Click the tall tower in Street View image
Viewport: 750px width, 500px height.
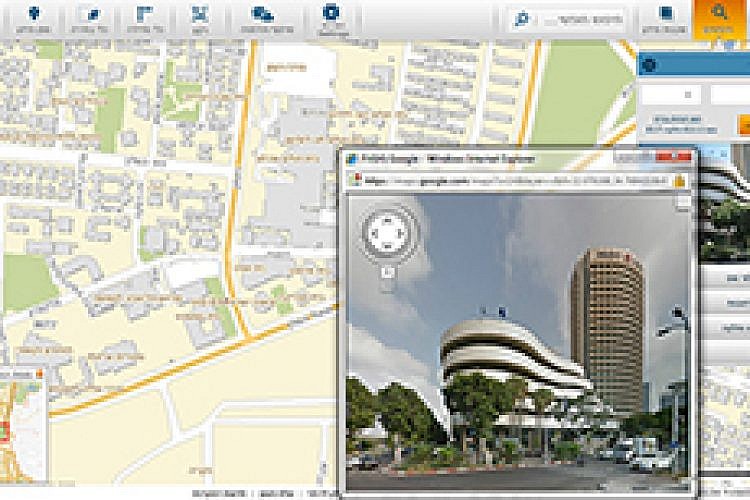[607, 330]
